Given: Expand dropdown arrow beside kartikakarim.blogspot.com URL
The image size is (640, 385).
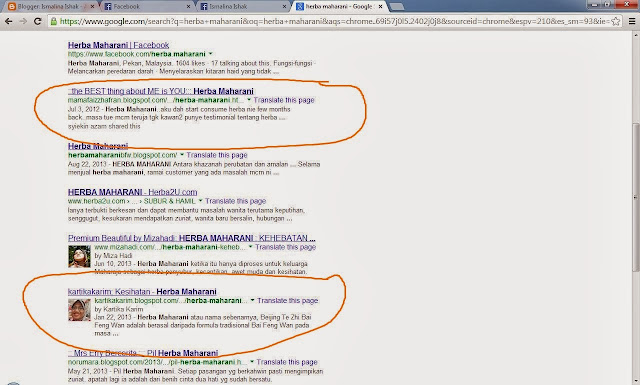Looking at the screenshot, I should 252,300.
